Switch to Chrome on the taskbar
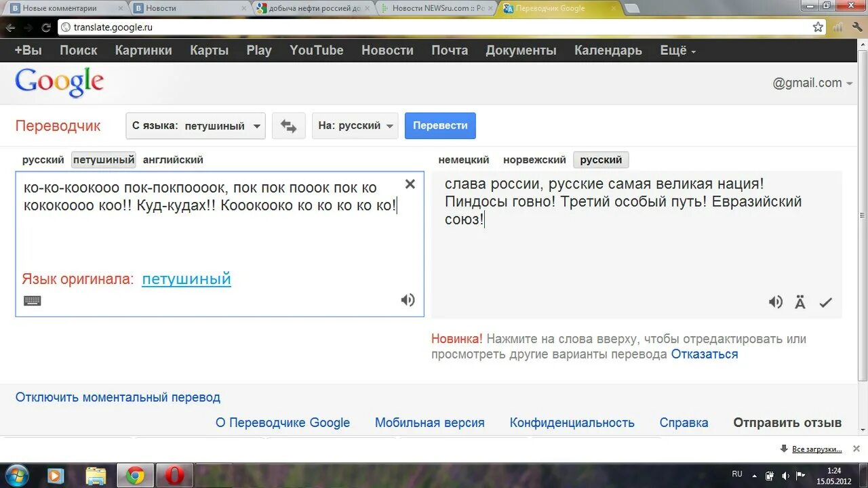The width and height of the screenshot is (868, 488). (x=136, y=476)
